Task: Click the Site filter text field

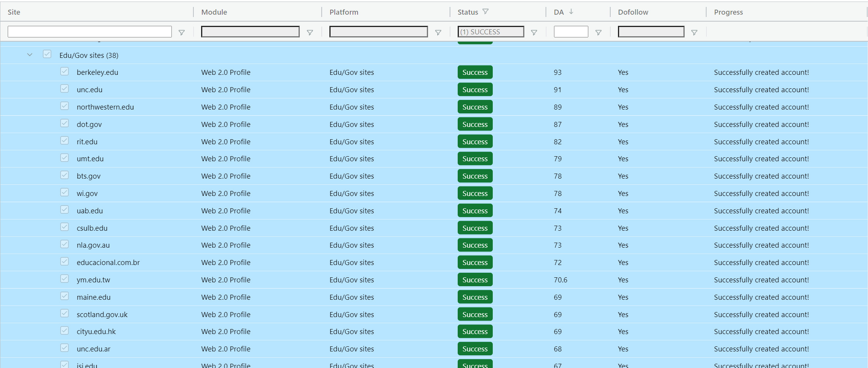Action: (x=89, y=32)
